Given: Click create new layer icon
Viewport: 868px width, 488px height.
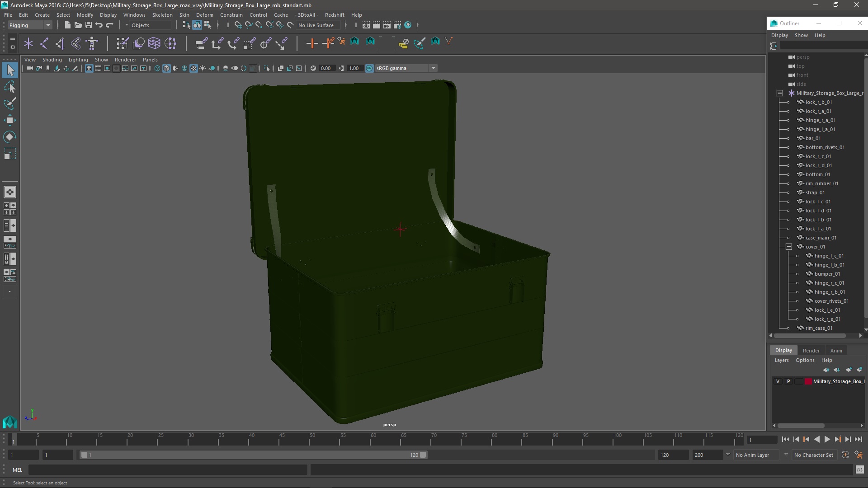Looking at the screenshot, I should [x=849, y=370].
